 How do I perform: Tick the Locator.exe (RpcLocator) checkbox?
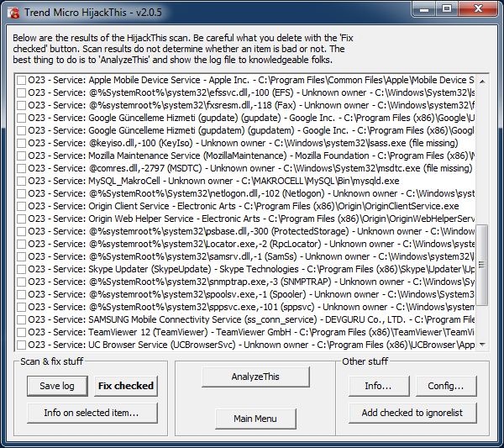tap(21, 244)
